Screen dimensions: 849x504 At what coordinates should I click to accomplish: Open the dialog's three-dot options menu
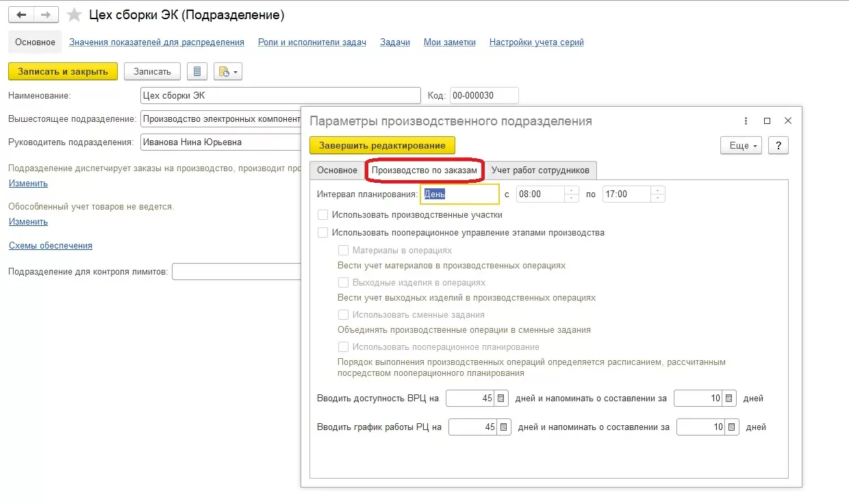746,121
